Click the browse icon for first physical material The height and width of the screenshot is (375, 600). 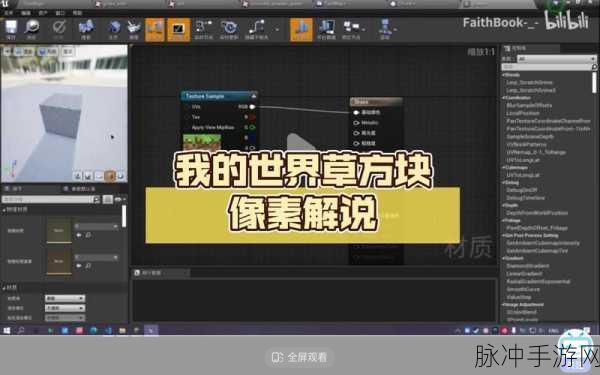point(88,235)
